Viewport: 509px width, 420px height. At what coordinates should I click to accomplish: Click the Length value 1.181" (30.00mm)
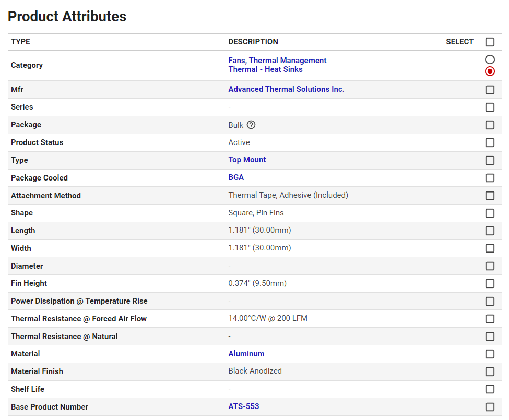click(x=259, y=230)
